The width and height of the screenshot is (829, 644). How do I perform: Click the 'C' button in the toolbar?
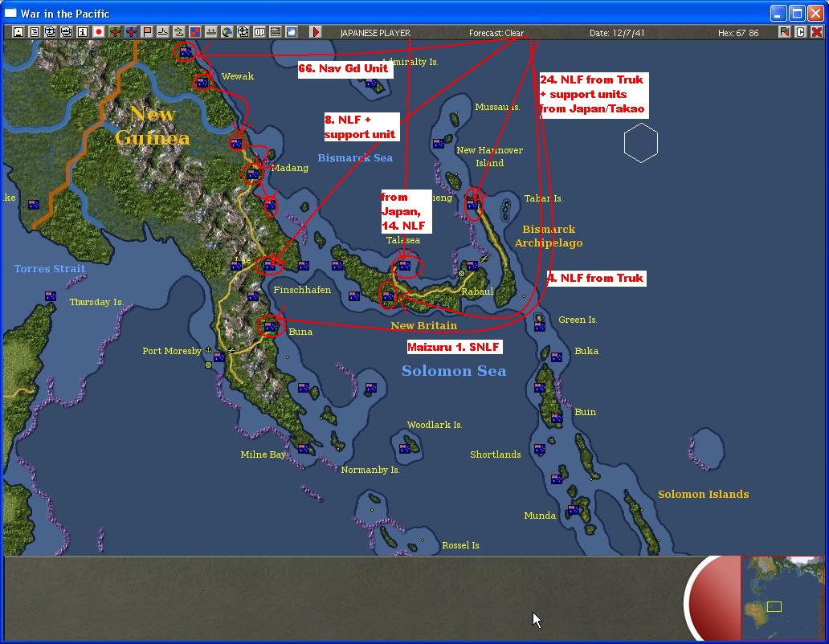pyautogui.click(x=800, y=32)
